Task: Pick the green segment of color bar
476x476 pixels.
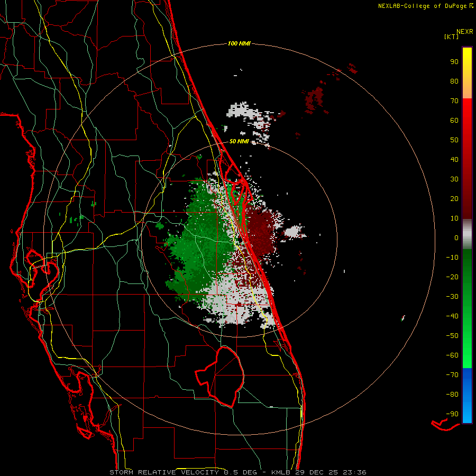Action: click(467, 309)
